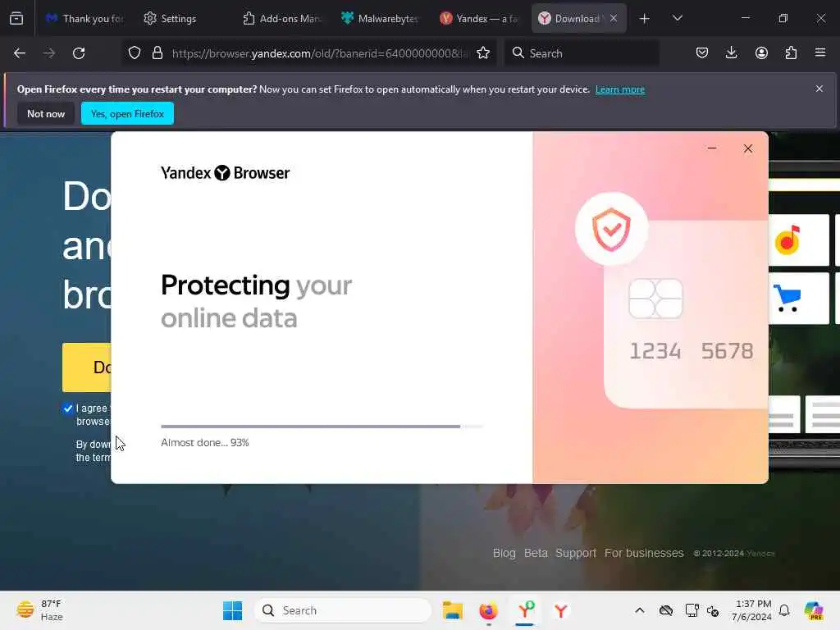Show hidden system tray icons
This screenshot has height=630, width=840.
click(640, 610)
